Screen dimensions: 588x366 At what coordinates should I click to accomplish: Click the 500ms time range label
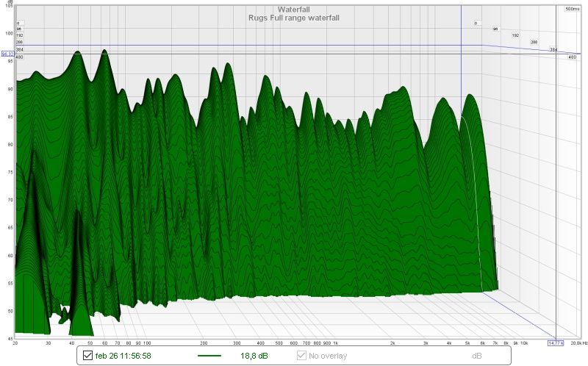point(573,10)
